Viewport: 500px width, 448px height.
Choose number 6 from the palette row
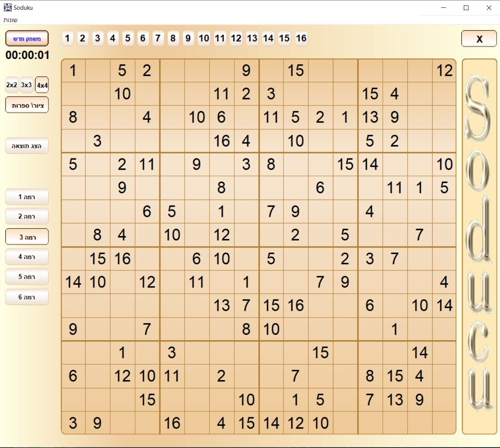[x=143, y=38]
